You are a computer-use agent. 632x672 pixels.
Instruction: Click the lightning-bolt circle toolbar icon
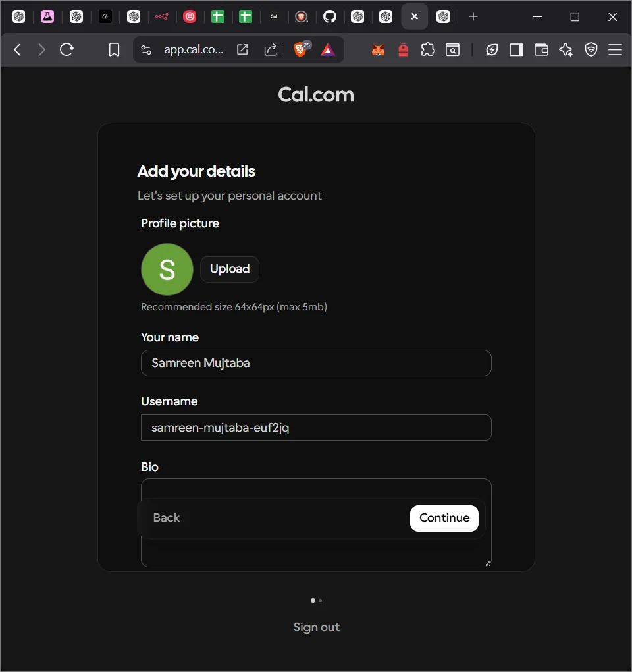click(x=492, y=50)
